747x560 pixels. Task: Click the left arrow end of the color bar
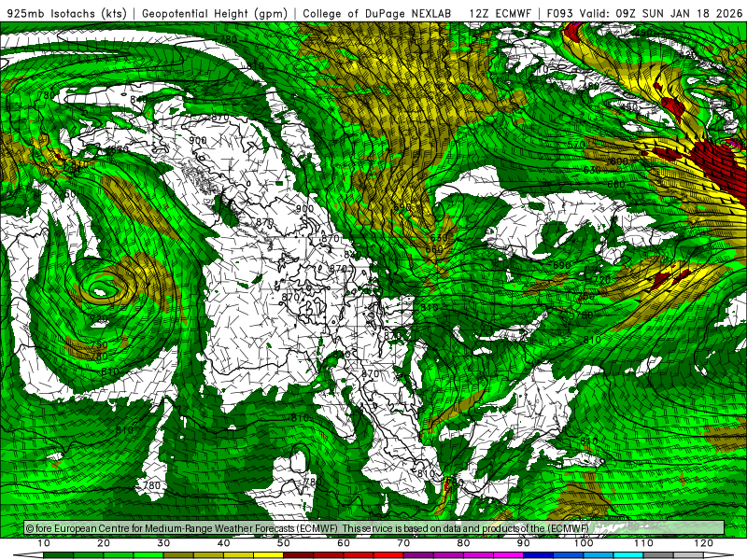pyautogui.click(x=28, y=555)
